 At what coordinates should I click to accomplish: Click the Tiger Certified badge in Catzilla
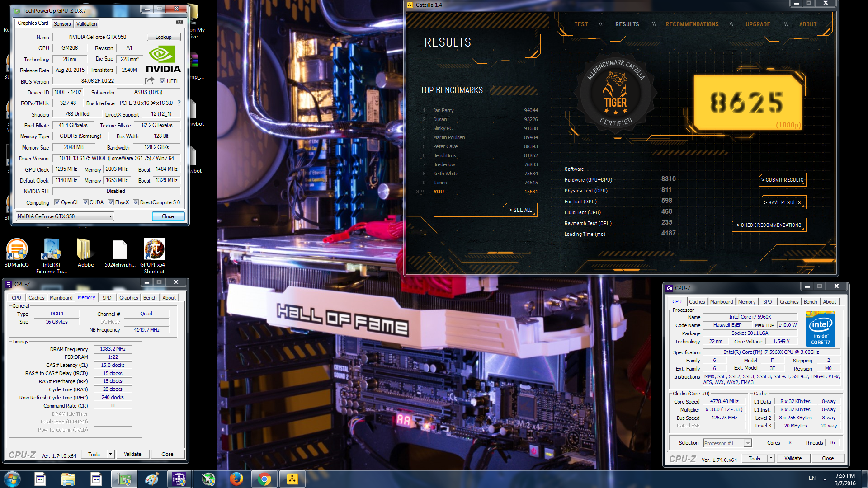(615, 94)
